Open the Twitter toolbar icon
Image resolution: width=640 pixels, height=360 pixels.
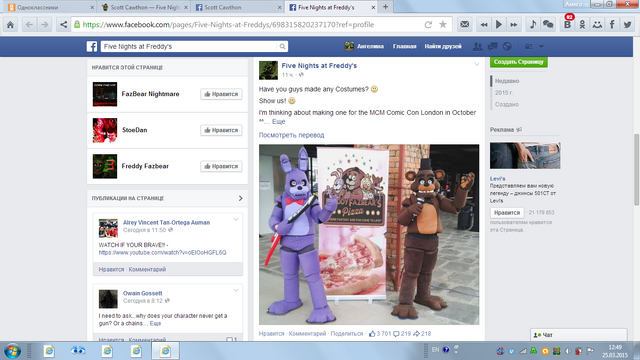pos(627,24)
